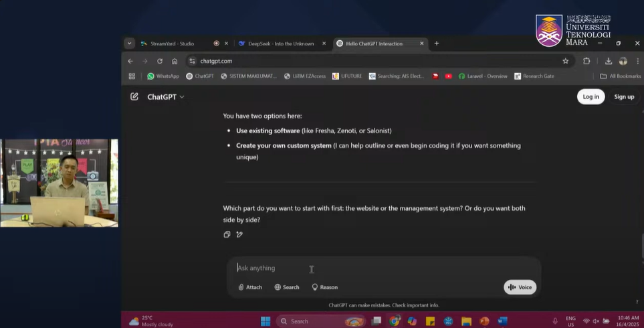Viewport: 644px width, 328px height.
Task: Open Word from the taskbar
Action: (x=502, y=321)
